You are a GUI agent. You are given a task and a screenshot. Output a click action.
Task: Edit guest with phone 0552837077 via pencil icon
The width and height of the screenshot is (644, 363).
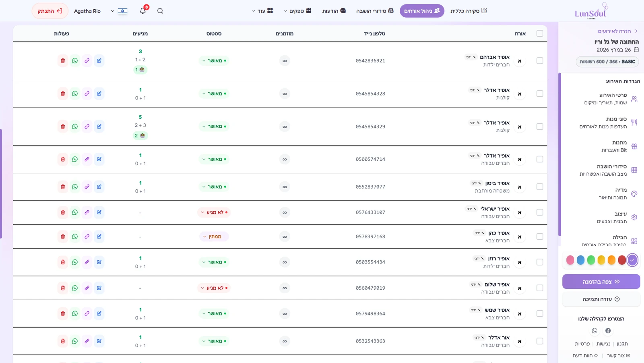(99, 187)
